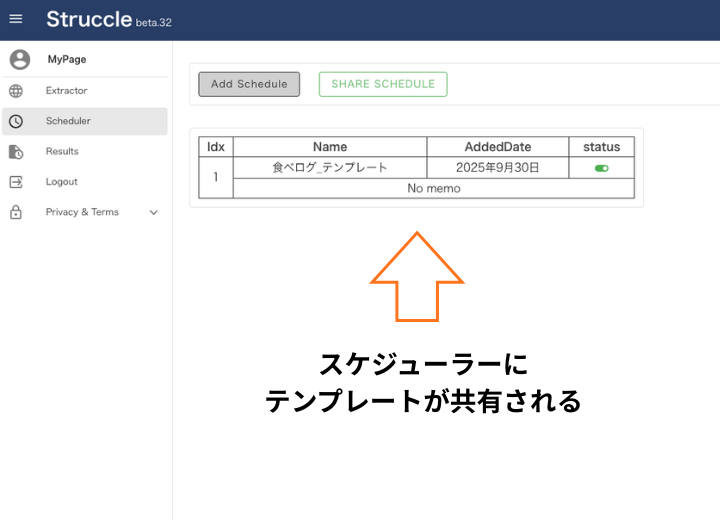The height and width of the screenshot is (520, 720).
Task: Click the Struccle logo in header
Action: click(89, 19)
